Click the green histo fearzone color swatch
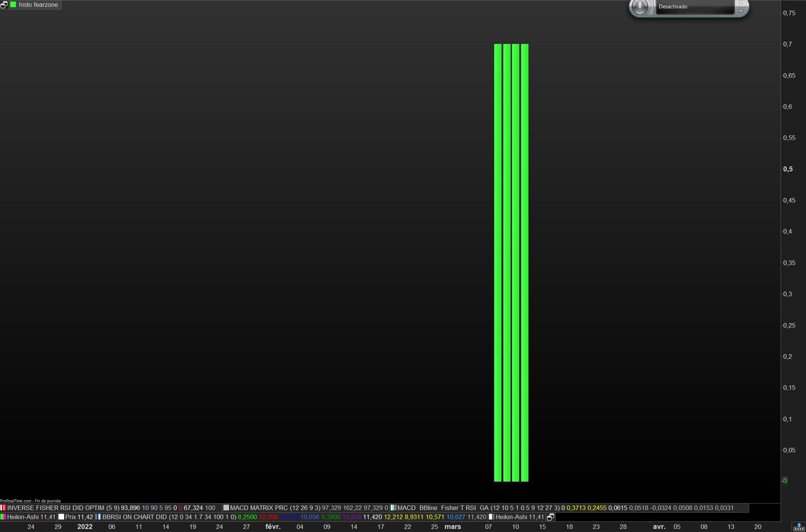 (13, 5)
